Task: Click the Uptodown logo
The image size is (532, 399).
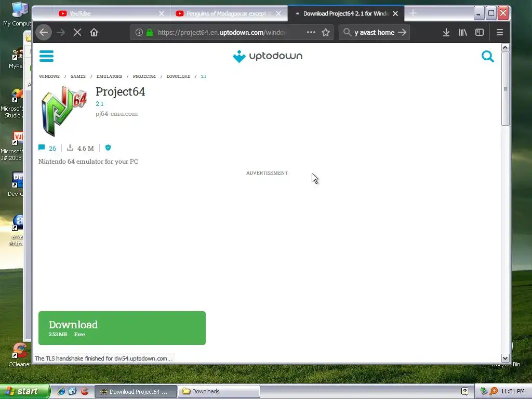Action: (268, 56)
